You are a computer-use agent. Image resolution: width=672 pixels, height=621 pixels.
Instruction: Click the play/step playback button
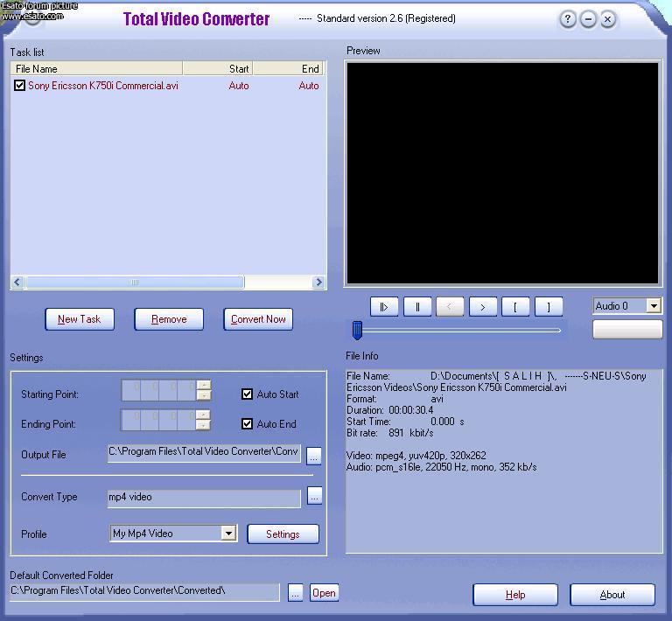click(x=384, y=307)
